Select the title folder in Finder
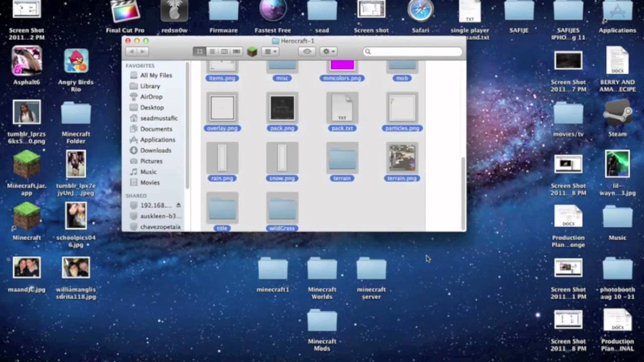The image size is (644, 362). coord(222,208)
